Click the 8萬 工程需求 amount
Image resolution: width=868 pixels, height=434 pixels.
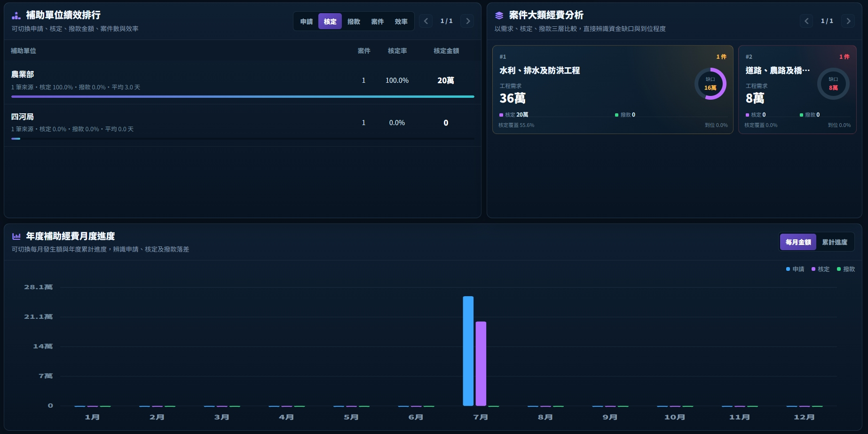click(755, 98)
